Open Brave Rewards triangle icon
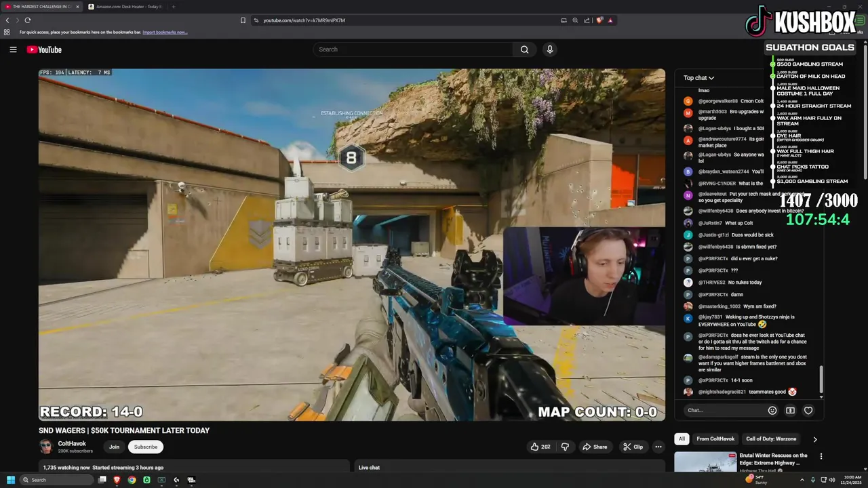The height and width of the screenshot is (488, 868). [x=610, y=20]
